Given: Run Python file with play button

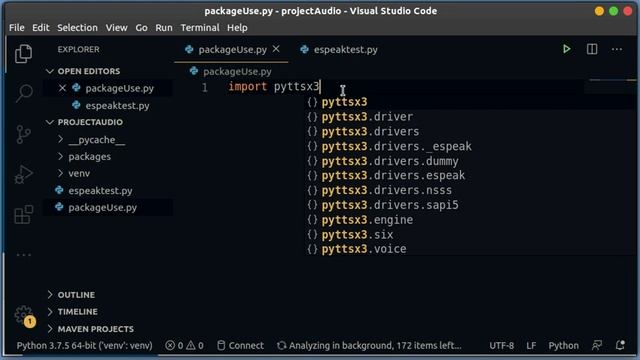Looking at the screenshot, I should [566, 49].
